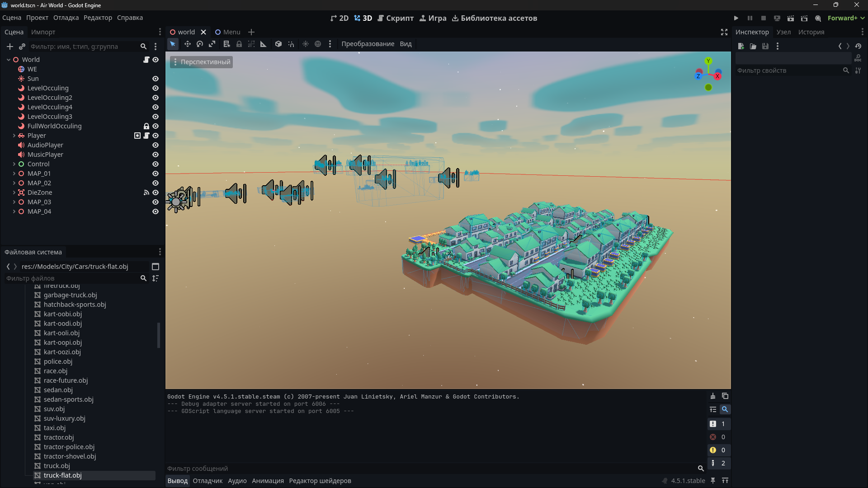Select the Rotate mode tool
The height and width of the screenshot is (488, 868).
coord(200,44)
